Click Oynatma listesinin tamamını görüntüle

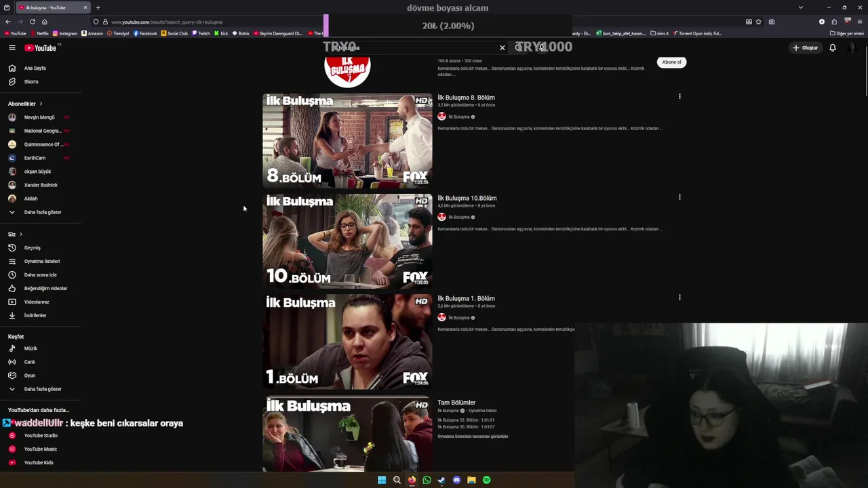tap(473, 436)
